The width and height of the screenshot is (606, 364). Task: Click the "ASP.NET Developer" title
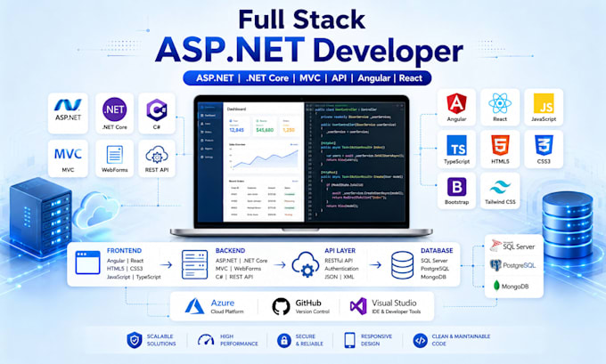(309, 50)
